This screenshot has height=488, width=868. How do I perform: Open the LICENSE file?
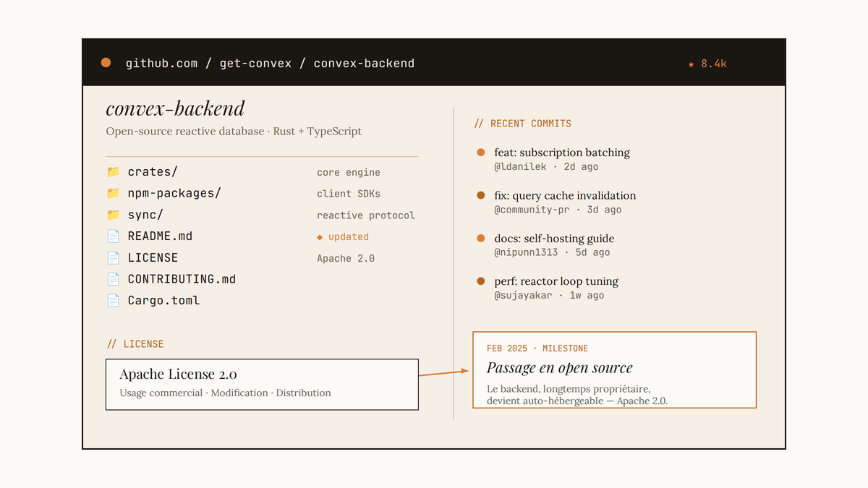(x=153, y=257)
